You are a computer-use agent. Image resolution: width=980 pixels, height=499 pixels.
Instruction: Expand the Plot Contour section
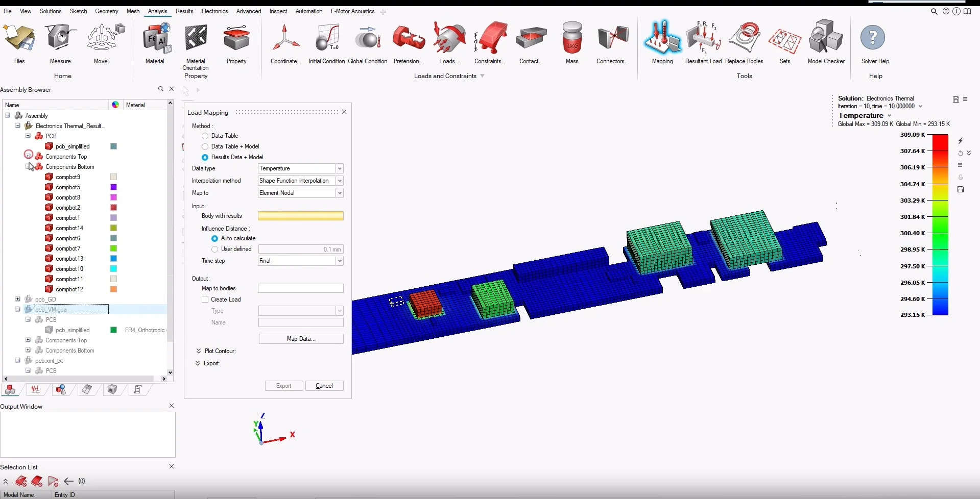click(x=199, y=351)
